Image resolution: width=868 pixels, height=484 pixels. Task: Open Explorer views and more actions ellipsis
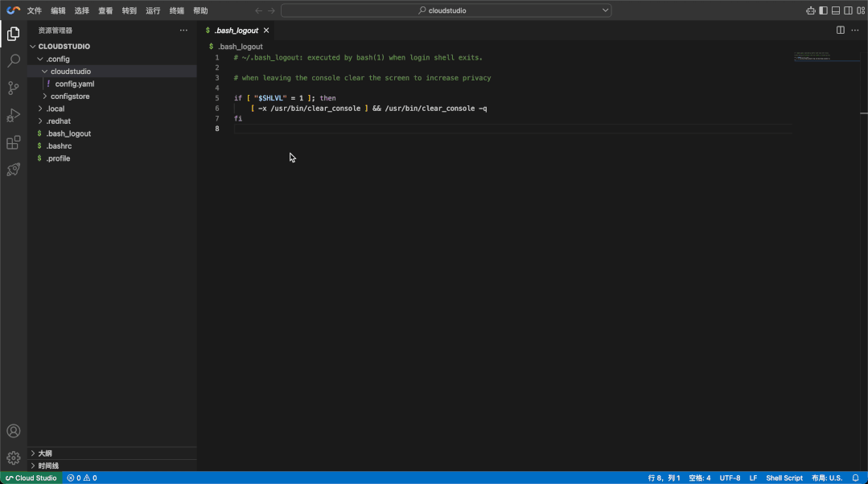[x=183, y=31]
